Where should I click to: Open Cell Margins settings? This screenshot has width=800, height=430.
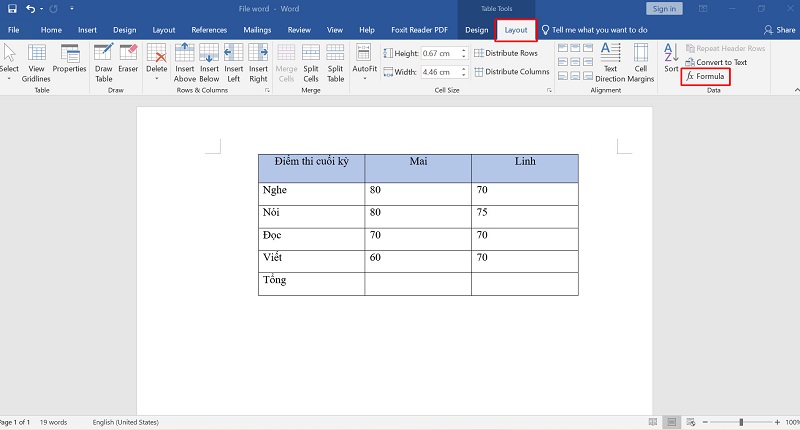641,62
